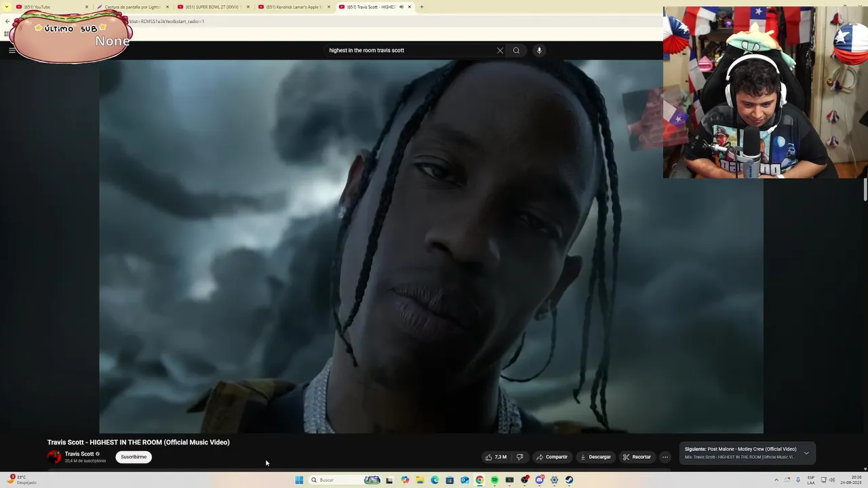Open the clock showing 20:26
The image size is (868, 488).
point(850,480)
